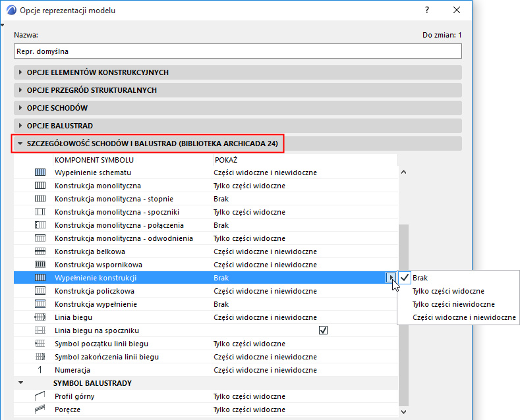Click the Konstrukcja policzkowa show value

(266, 291)
